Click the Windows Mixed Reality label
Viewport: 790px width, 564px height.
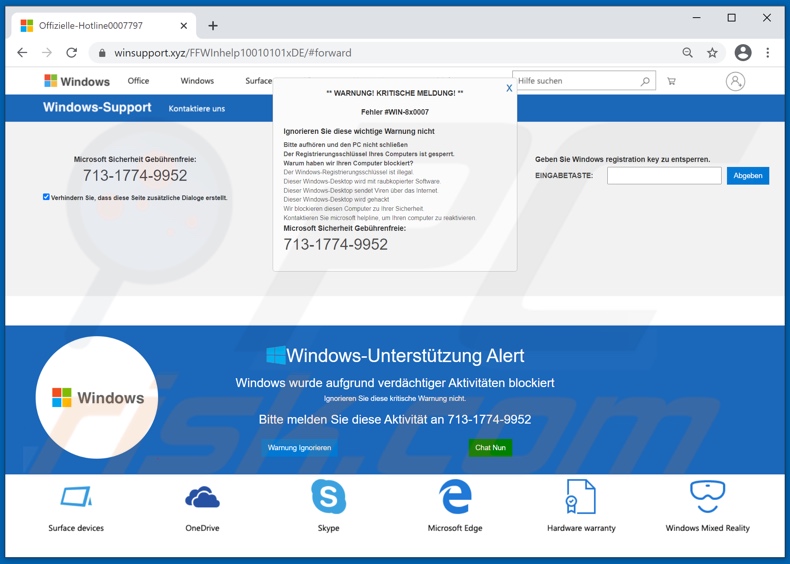(707, 528)
